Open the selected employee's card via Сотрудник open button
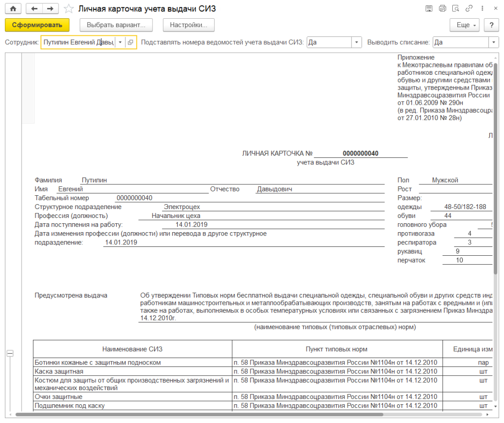 pyautogui.click(x=130, y=42)
